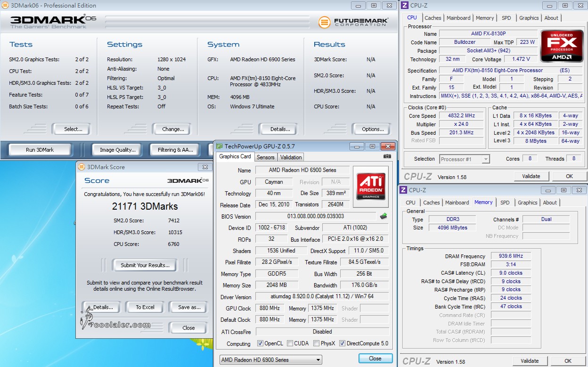Toggle the OpenCL checkbox in GPU-Z
The height and width of the screenshot is (367, 588).
point(261,343)
